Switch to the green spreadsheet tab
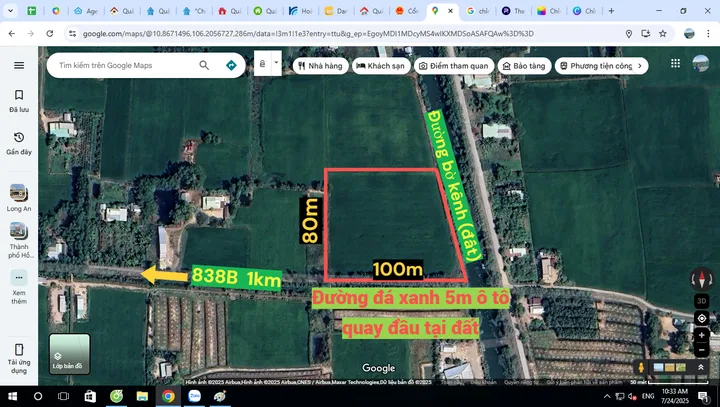The image size is (720, 407). coord(32,11)
